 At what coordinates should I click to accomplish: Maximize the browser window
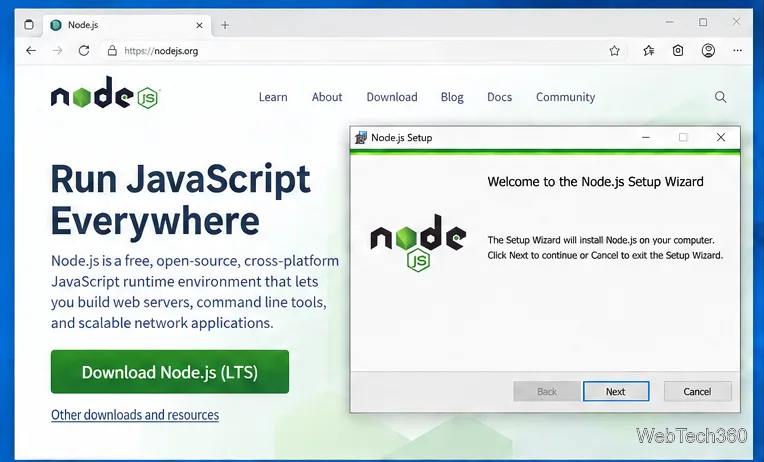tap(703, 22)
